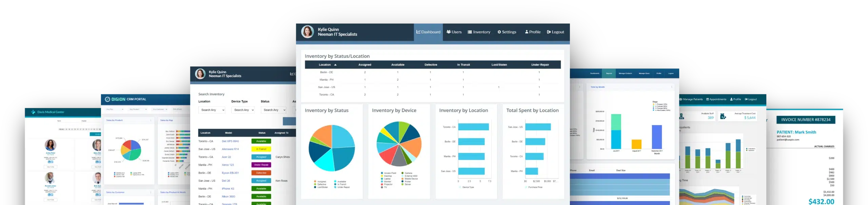Open the Device Type 'Search Any' dropdown
This screenshot has height=205, width=868.
pyautogui.click(x=243, y=110)
